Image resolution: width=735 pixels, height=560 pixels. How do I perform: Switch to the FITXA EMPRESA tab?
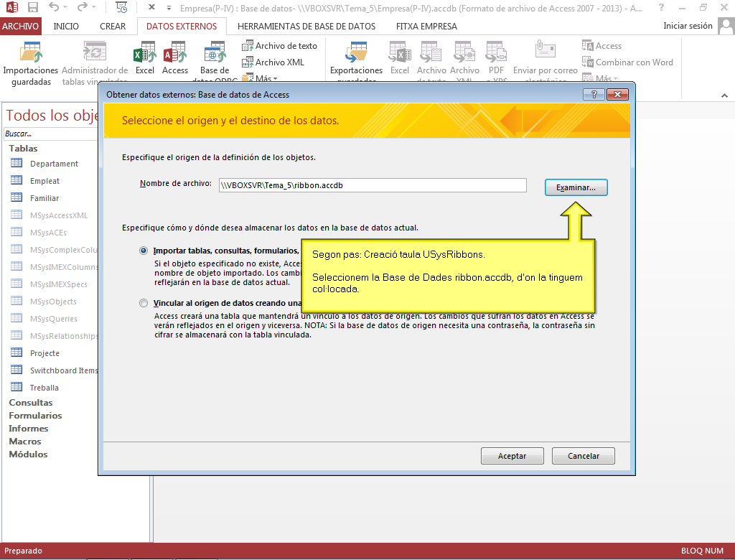tap(426, 27)
